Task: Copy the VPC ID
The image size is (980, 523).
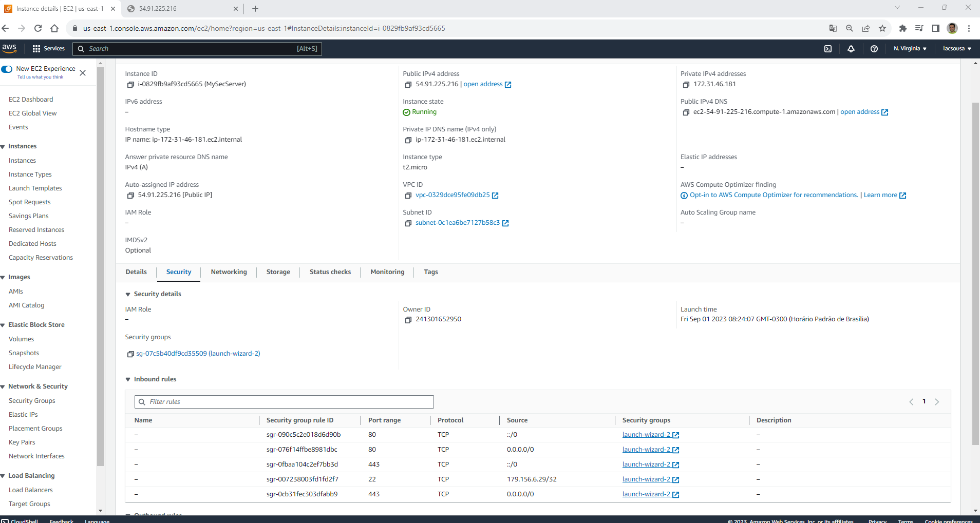Action: [x=408, y=196]
